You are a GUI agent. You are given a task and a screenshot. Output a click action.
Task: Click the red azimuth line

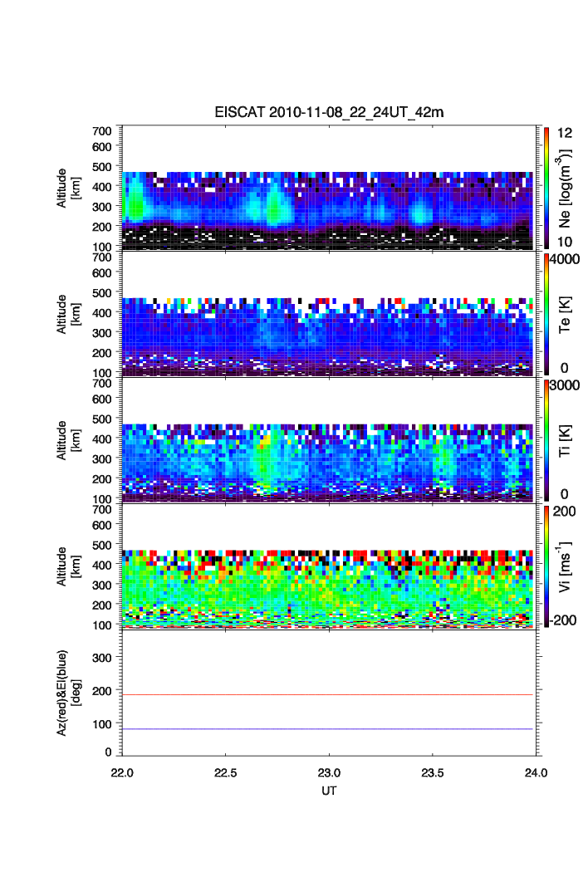pyautogui.click(x=327, y=694)
